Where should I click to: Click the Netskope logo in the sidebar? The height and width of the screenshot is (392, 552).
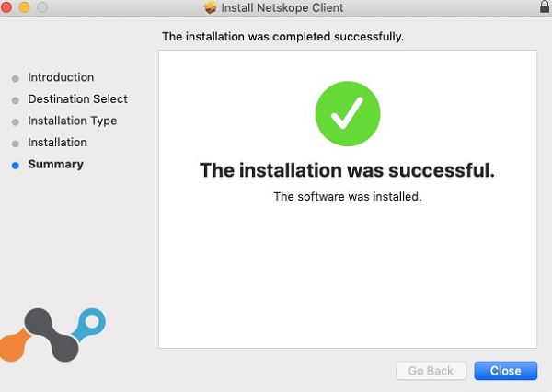[x=53, y=335]
